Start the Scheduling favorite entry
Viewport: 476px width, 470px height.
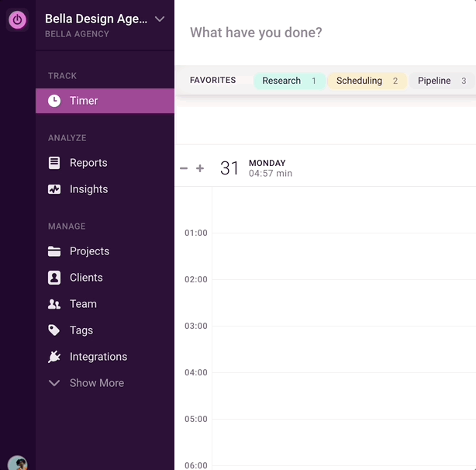[367, 81]
